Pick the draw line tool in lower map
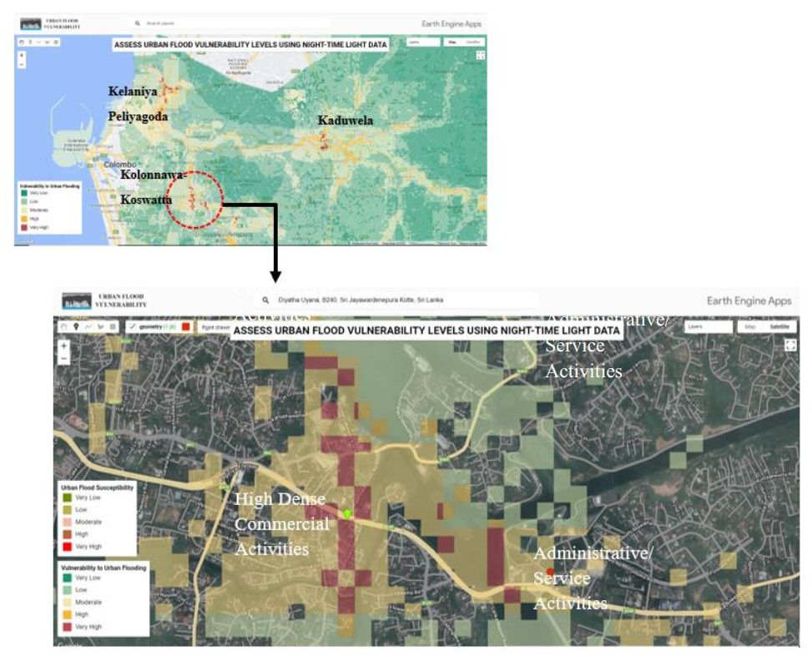The image size is (812, 657). tap(87, 327)
